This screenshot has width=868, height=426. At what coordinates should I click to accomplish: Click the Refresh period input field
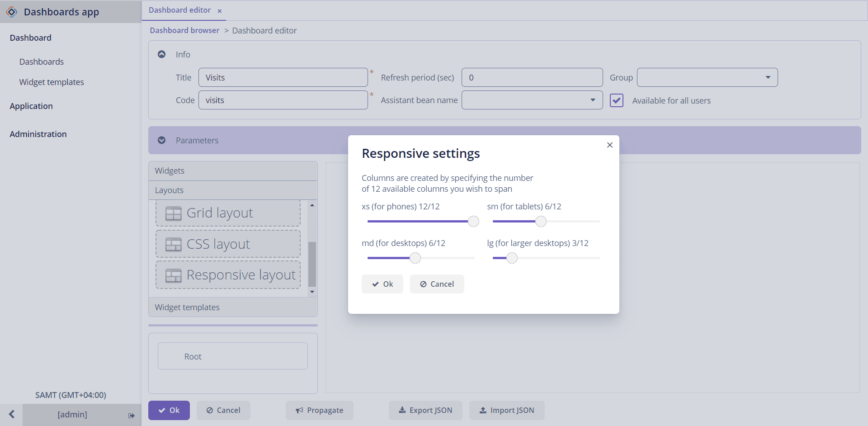pos(532,77)
